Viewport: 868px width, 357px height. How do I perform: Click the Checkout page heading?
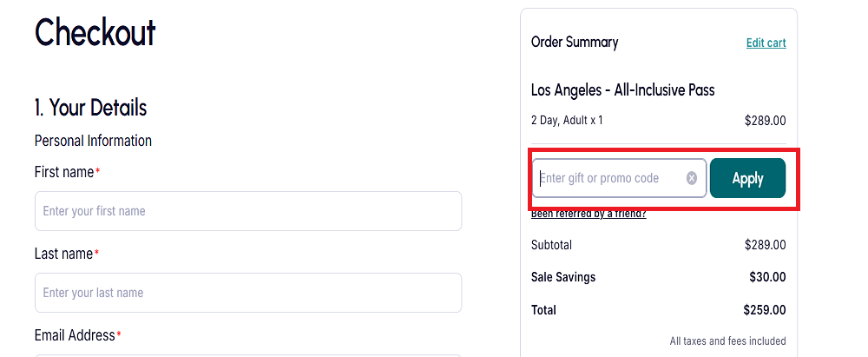[95, 32]
